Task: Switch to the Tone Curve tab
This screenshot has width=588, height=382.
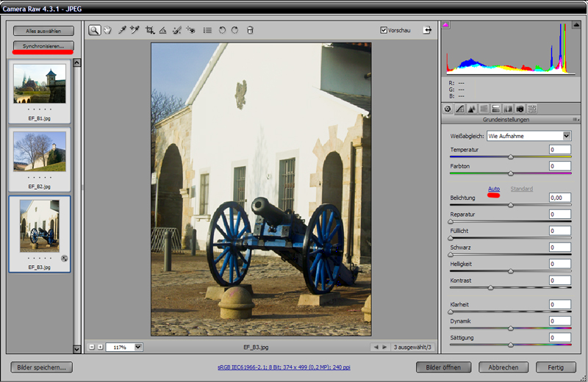Action: [459, 109]
